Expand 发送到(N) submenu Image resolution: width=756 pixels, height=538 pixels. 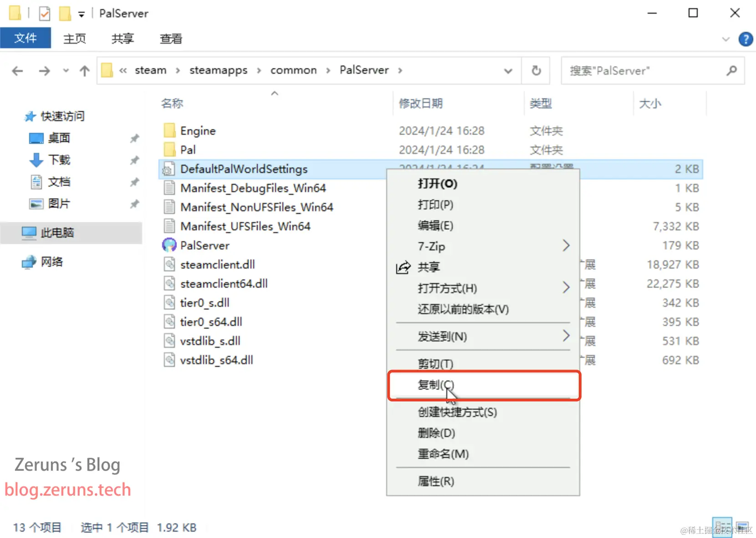pos(483,336)
